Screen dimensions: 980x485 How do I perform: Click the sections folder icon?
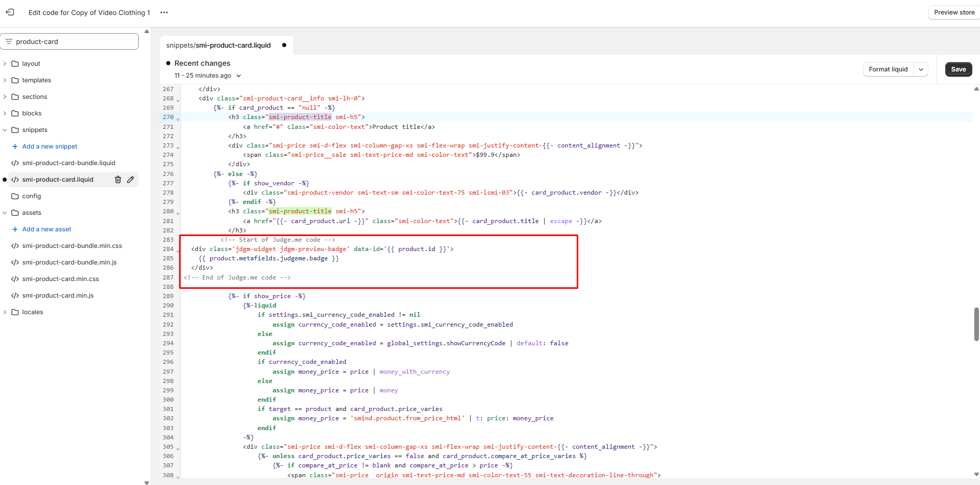pos(15,97)
